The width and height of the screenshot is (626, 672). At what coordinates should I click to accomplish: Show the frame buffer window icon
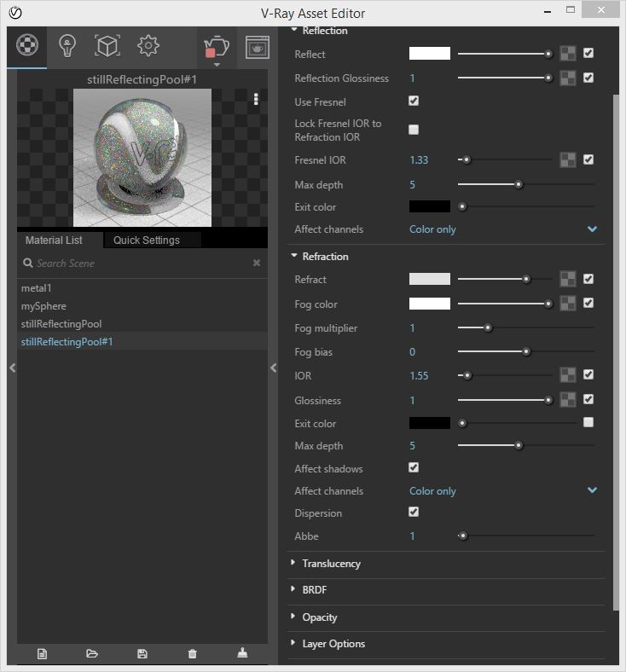[x=257, y=47]
